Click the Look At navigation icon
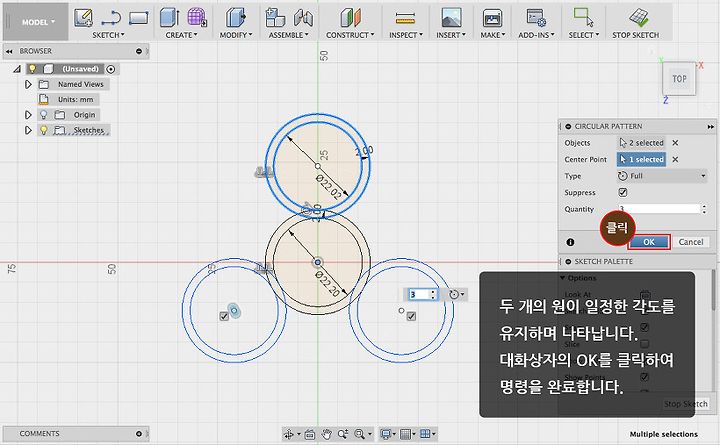The width and height of the screenshot is (720, 445). (310, 434)
